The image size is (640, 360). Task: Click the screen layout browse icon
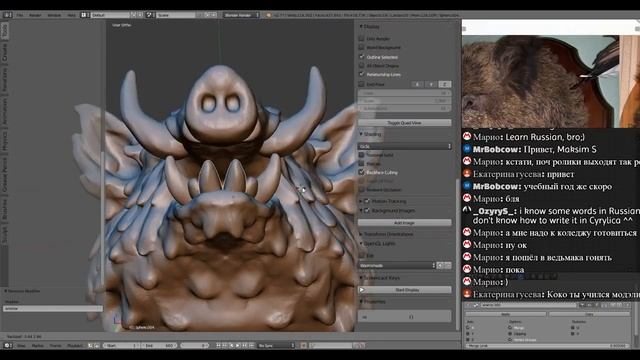pos(84,15)
